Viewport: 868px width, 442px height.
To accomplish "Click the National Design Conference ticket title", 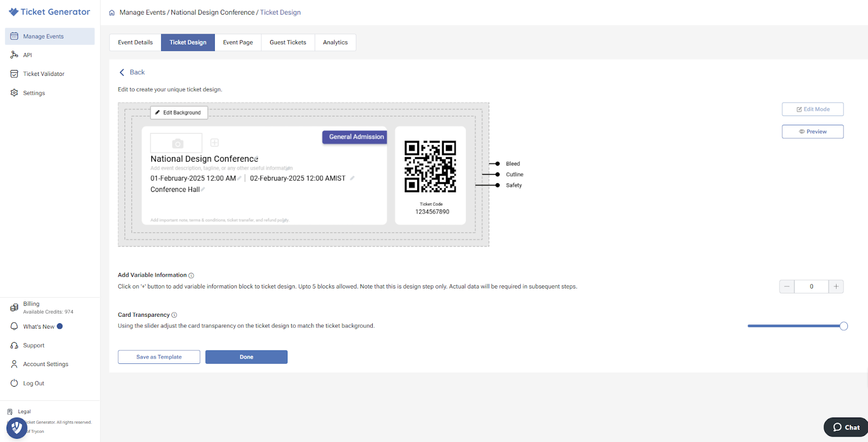I will (x=205, y=159).
